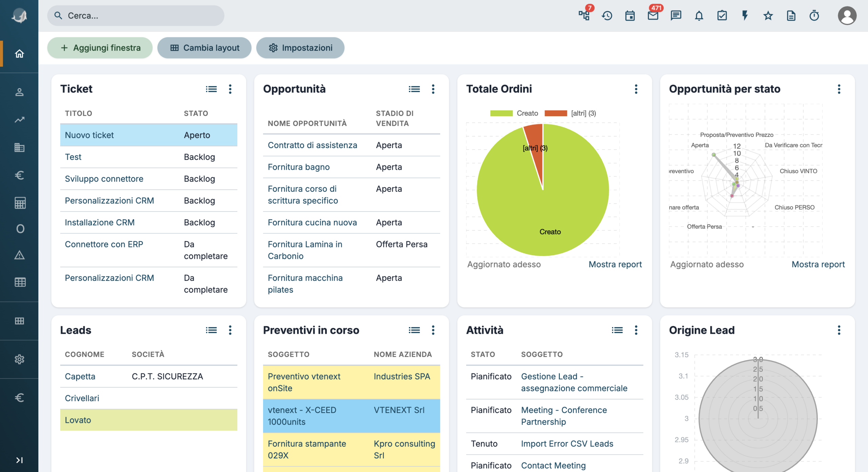This screenshot has width=868, height=472.
Task: Toggle list view icon in Ticket widget
Action: tap(211, 89)
